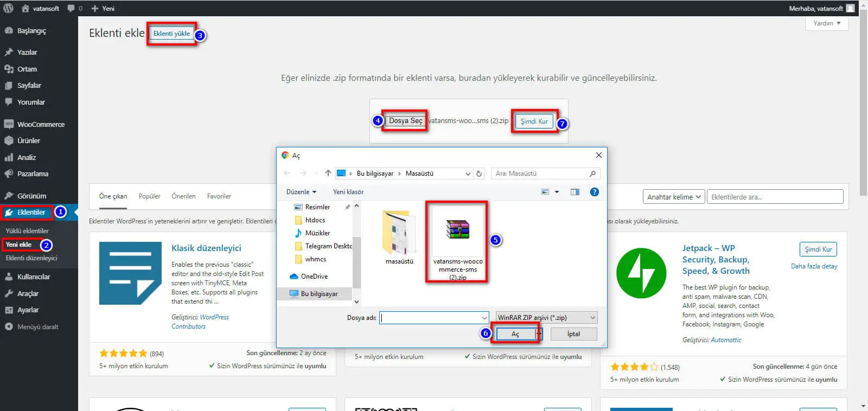
Task: Open the Anahtar kelime dropdown
Action: click(674, 197)
